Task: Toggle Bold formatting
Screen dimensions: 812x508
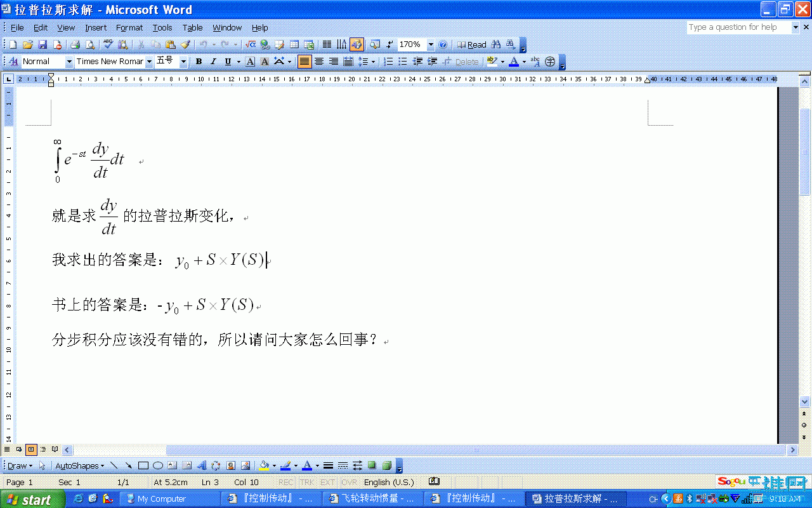Action: pos(199,62)
